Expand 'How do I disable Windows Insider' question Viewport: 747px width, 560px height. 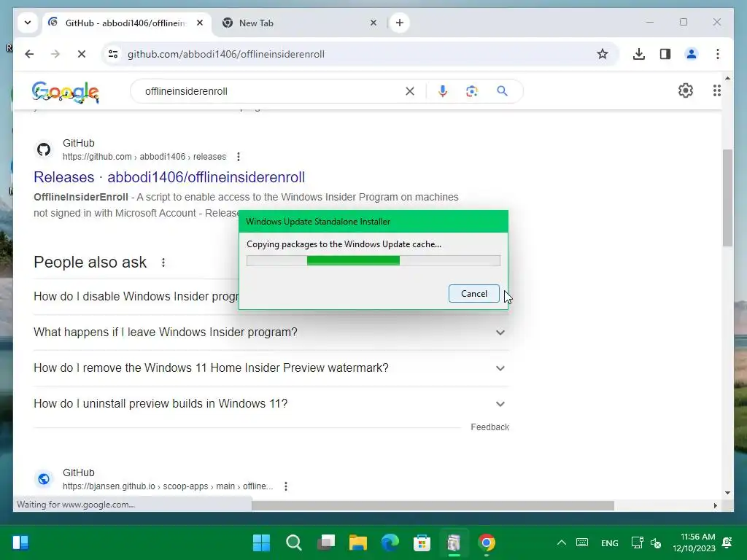point(136,297)
